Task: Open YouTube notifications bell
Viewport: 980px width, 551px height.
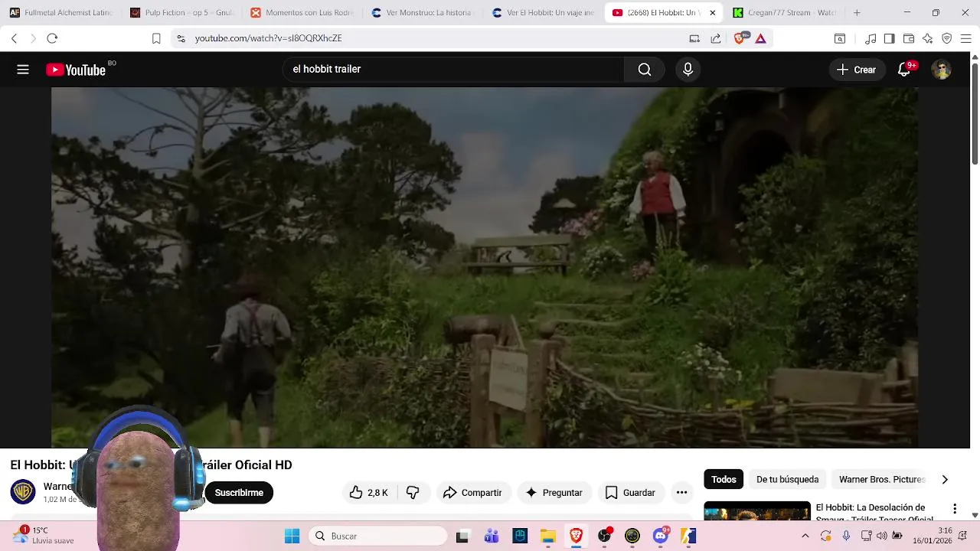Action: [x=904, y=70]
